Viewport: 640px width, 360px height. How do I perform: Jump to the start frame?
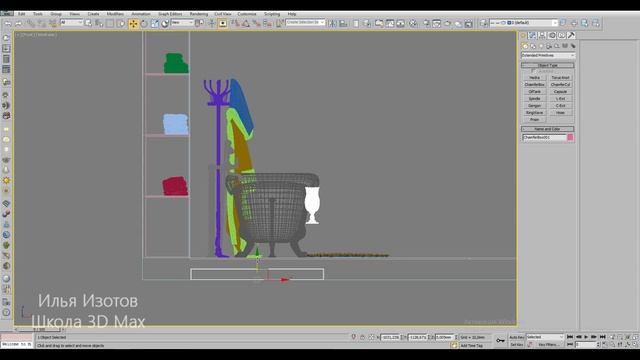pos(570,337)
